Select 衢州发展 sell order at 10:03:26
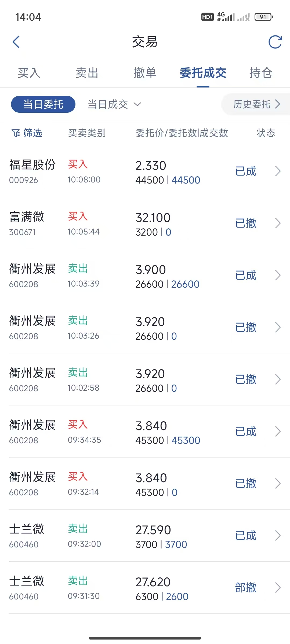 click(x=145, y=327)
